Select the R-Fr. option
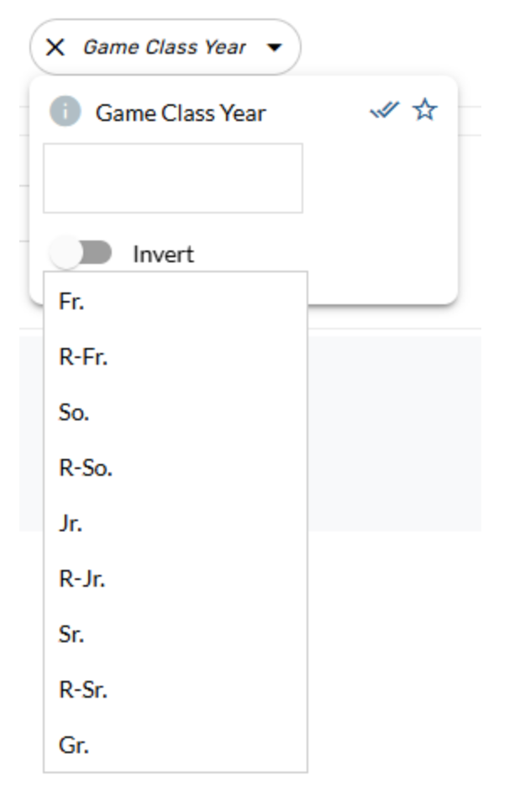Image resolution: width=520 pixels, height=812 pixels. (84, 357)
